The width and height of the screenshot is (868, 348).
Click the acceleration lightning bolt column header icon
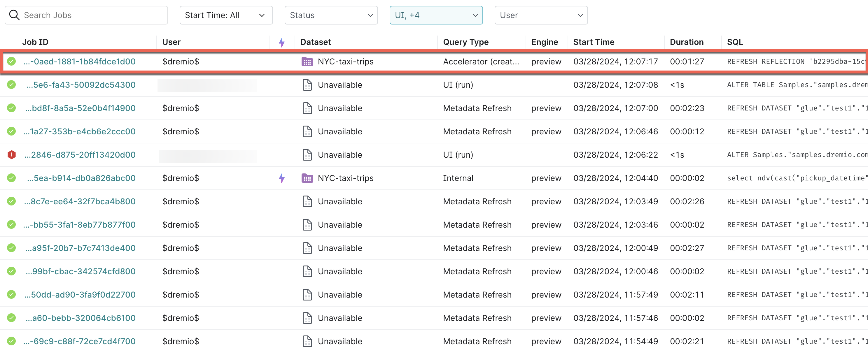coord(282,42)
